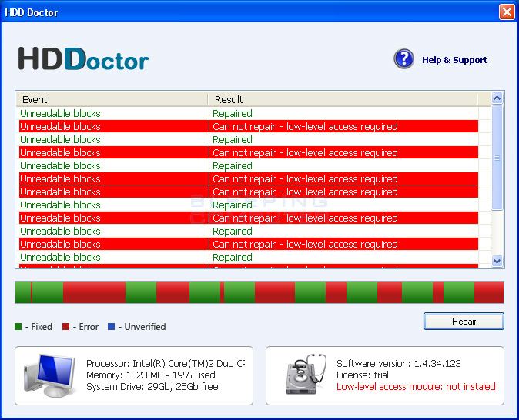Click the computer monitor system icon
Viewport: 519px width, 420px height.
49,375
